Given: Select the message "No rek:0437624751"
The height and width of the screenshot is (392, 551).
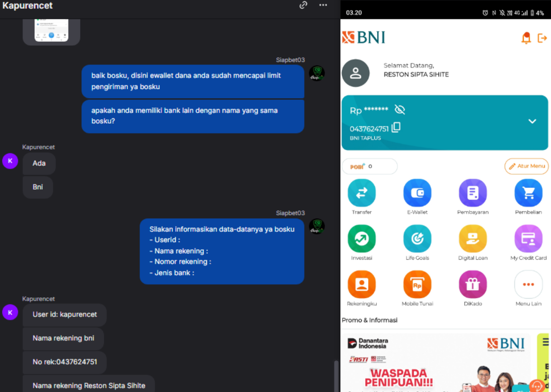Looking at the screenshot, I should [65, 362].
